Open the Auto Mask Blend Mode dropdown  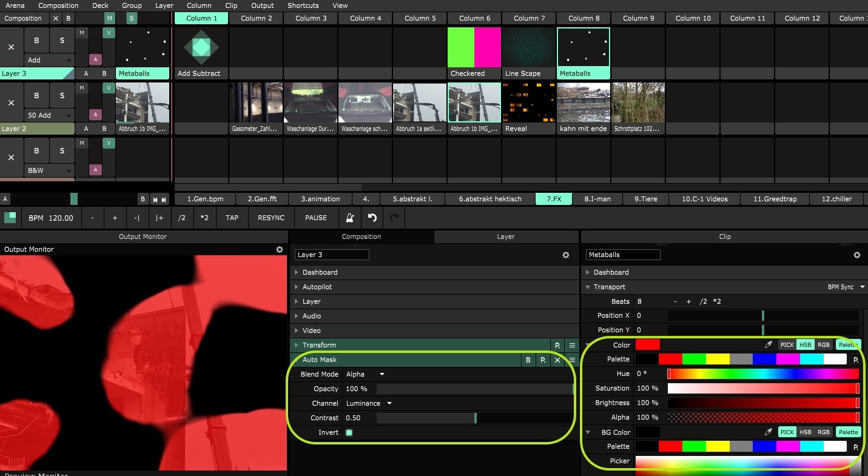pos(365,374)
